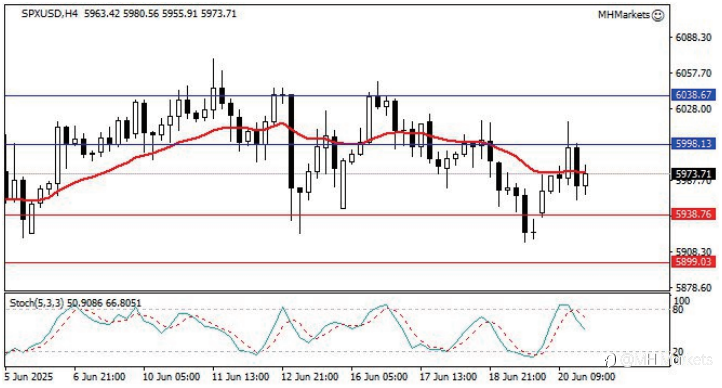Click the 12 Jun 21:00 time label

pos(310,377)
